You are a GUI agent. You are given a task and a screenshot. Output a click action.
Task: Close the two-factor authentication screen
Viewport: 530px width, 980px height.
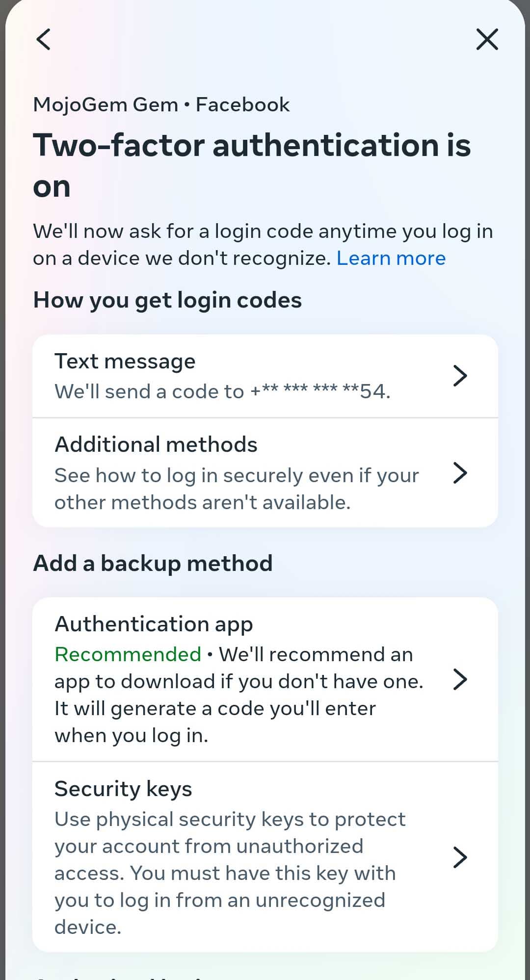point(487,39)
